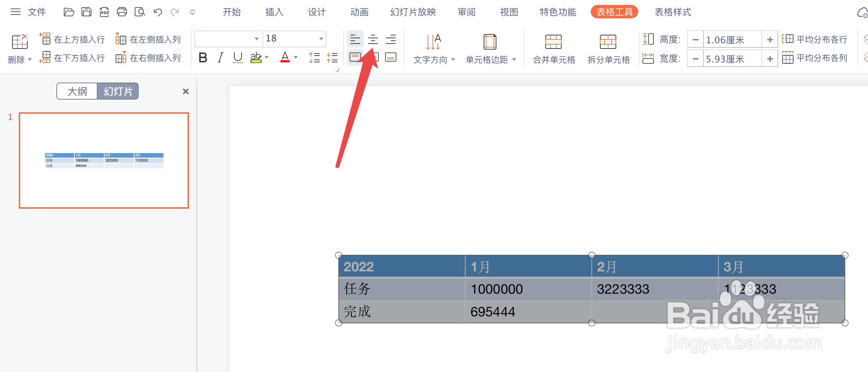The image size is (868, 372).
Task: Open the font name dropdown
Action: (256, 39)
